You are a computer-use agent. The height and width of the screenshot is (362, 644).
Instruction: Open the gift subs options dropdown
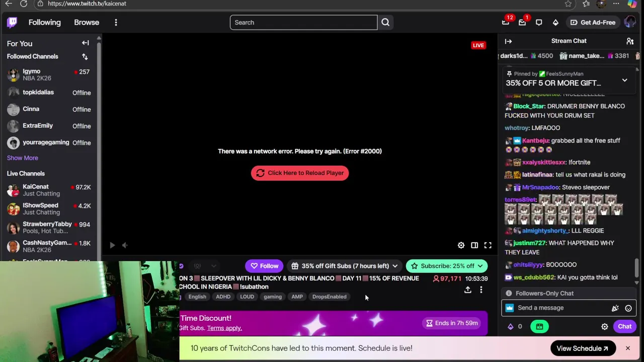(x=395, y=266)
